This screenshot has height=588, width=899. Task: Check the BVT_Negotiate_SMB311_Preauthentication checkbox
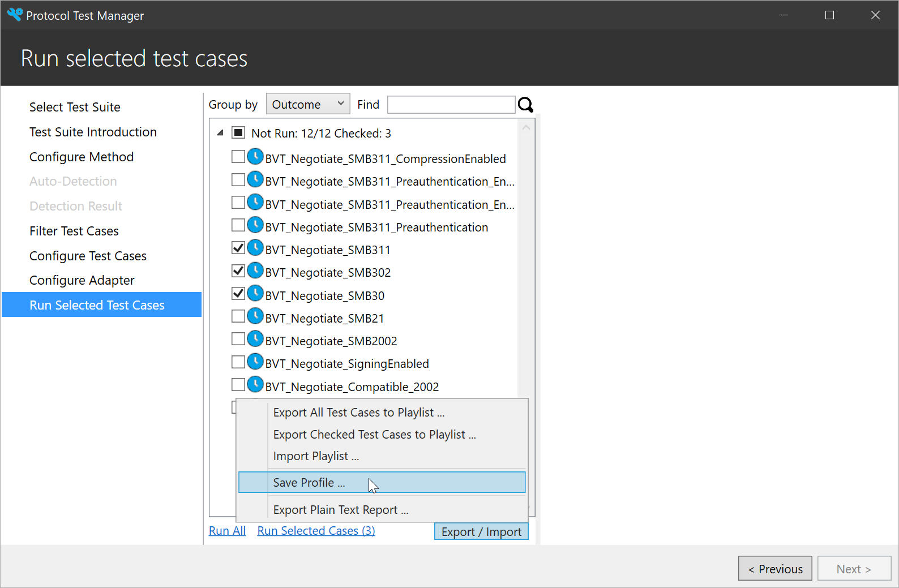coord(238,225)
